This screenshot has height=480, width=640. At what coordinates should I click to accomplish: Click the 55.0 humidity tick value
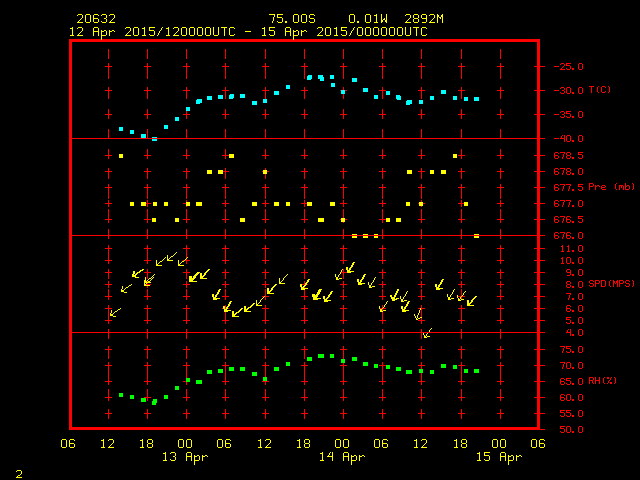(x=571, y=413)
